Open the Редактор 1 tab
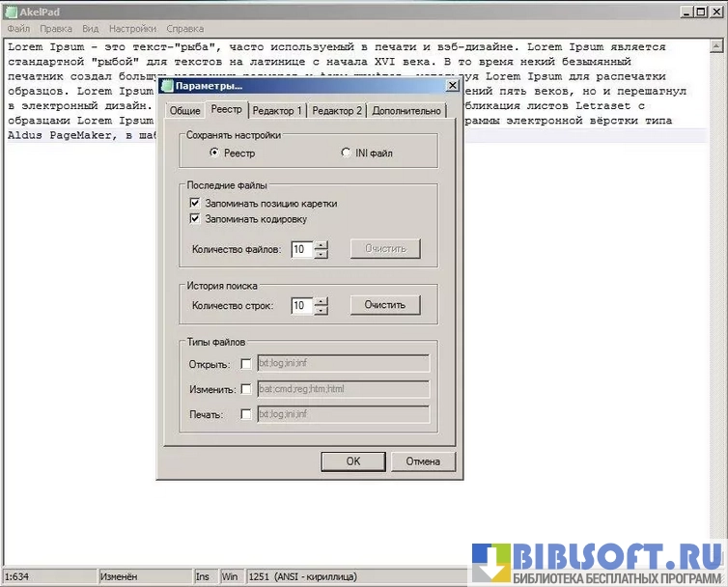This screenshot has width=728, height=587. pos(277,111)
